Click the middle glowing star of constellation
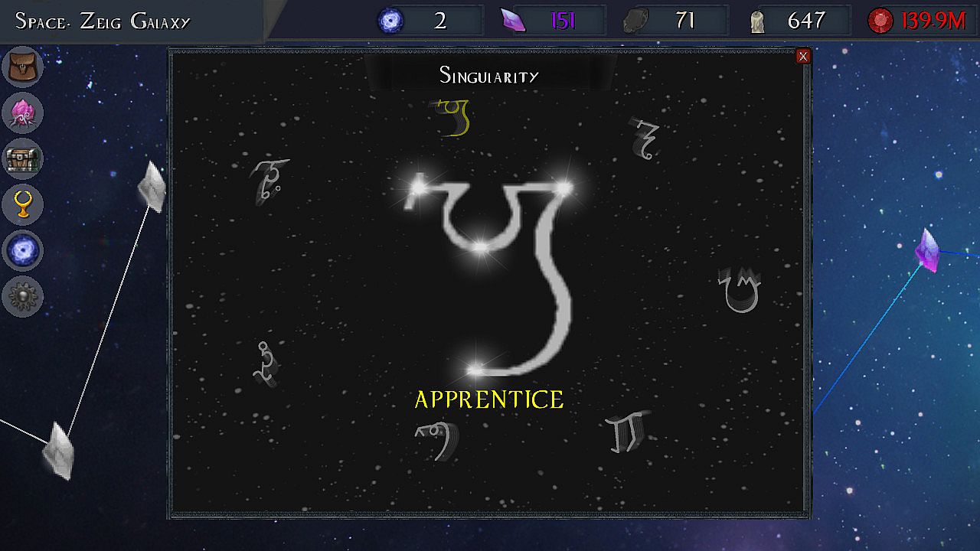Image resolution: width=980 pixels, height=551 pixels. click(480, 246)
